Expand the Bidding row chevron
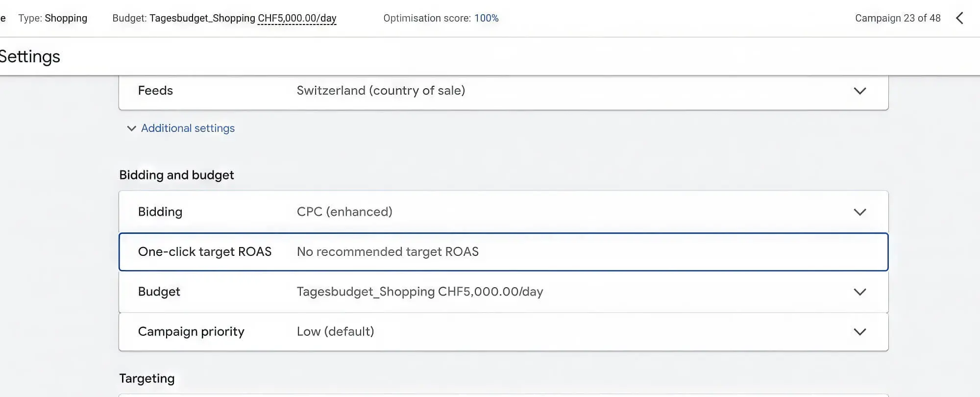 pos(859,212)
